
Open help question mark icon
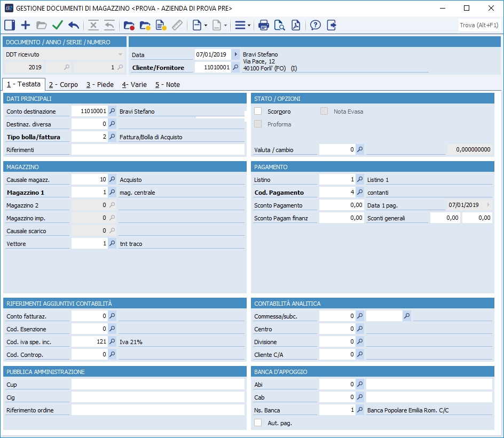pyautogui.click(x=316, y=25)
